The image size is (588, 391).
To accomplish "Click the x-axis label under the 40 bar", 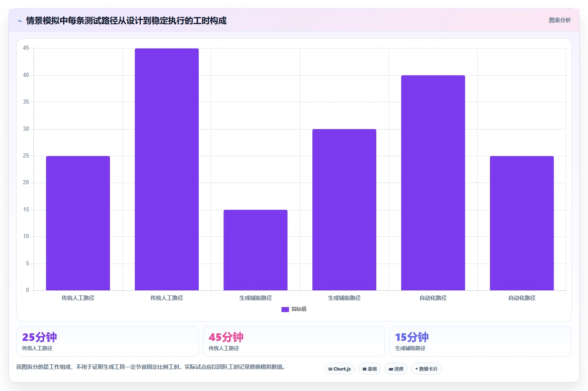I will tap(433, 298).
